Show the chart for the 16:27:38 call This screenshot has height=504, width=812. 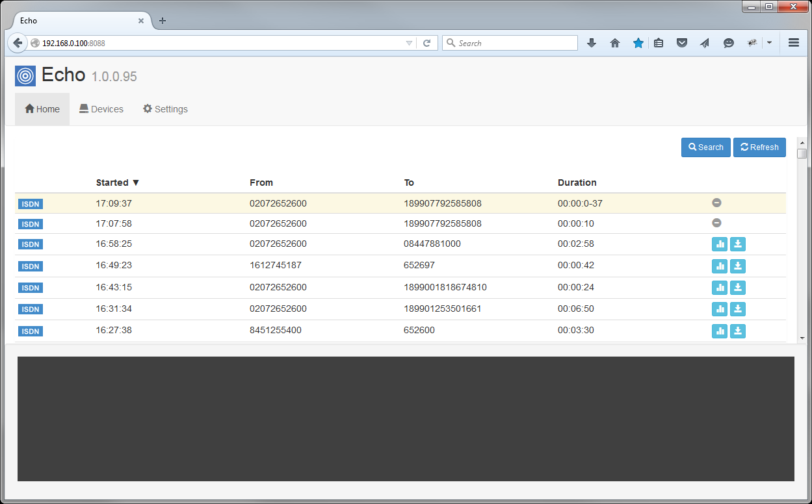click(x=720, y=331)
